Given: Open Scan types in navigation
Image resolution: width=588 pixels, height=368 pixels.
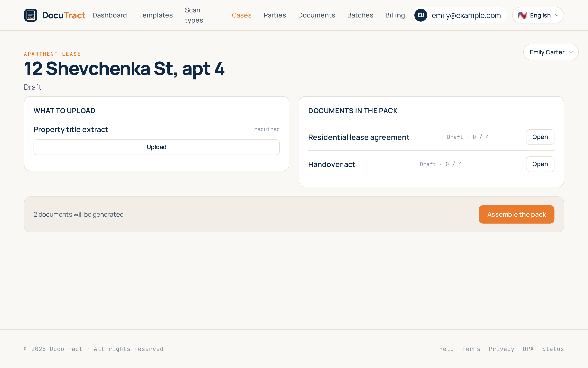Looking at the screenshot, I should click(x=194, y=15).
